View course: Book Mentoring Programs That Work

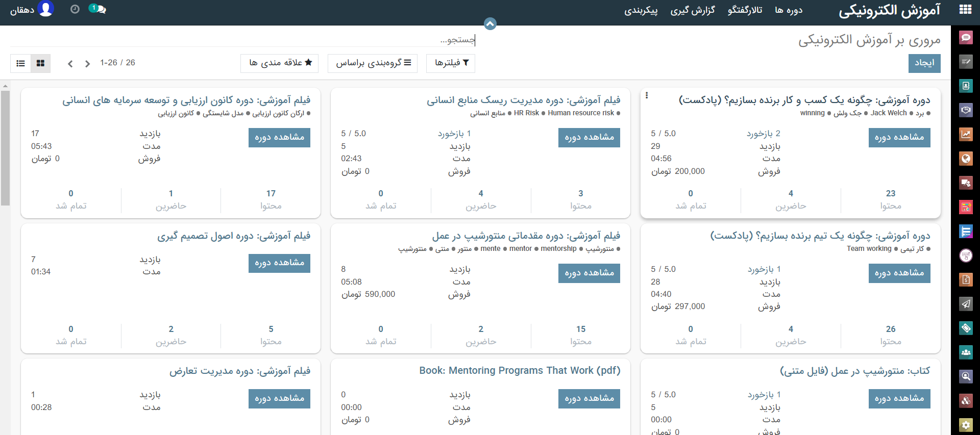pos(589,399)
